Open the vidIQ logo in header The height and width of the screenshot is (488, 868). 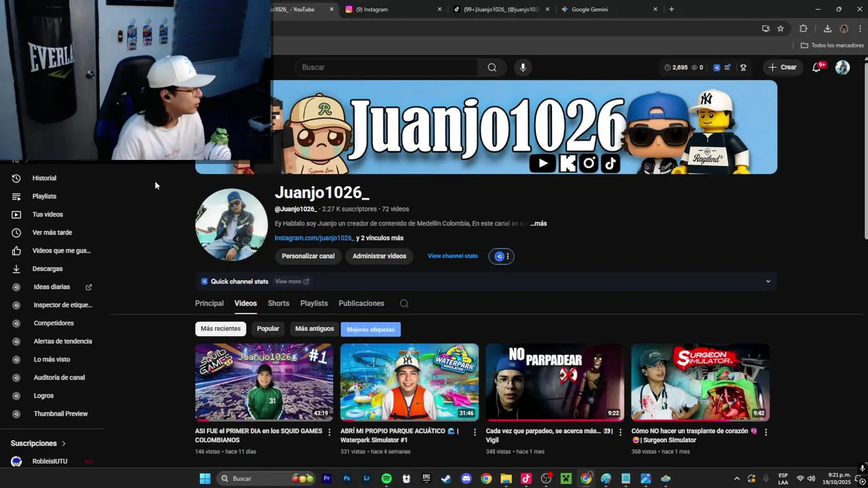716,67
